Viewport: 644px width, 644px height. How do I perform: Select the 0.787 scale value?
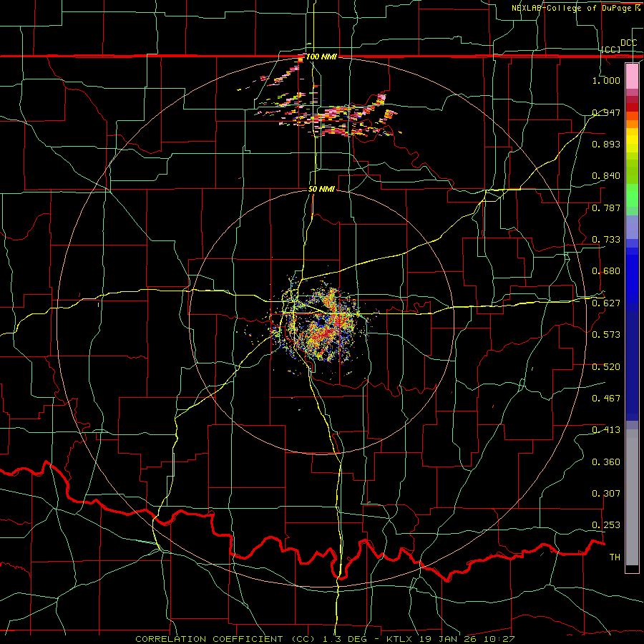point(606,208)
